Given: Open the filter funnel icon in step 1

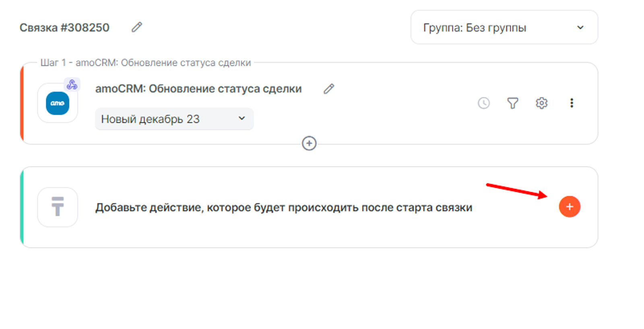Looking at the screenshot, I should (512, 103).
